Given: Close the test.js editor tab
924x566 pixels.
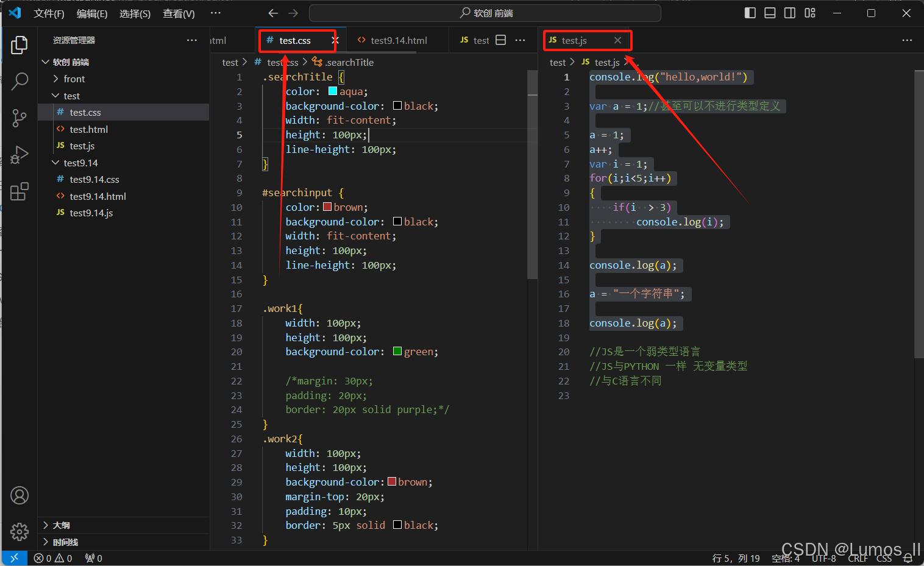Looking at the screenshot, I should pyautogui.click(x=617, y=40).
